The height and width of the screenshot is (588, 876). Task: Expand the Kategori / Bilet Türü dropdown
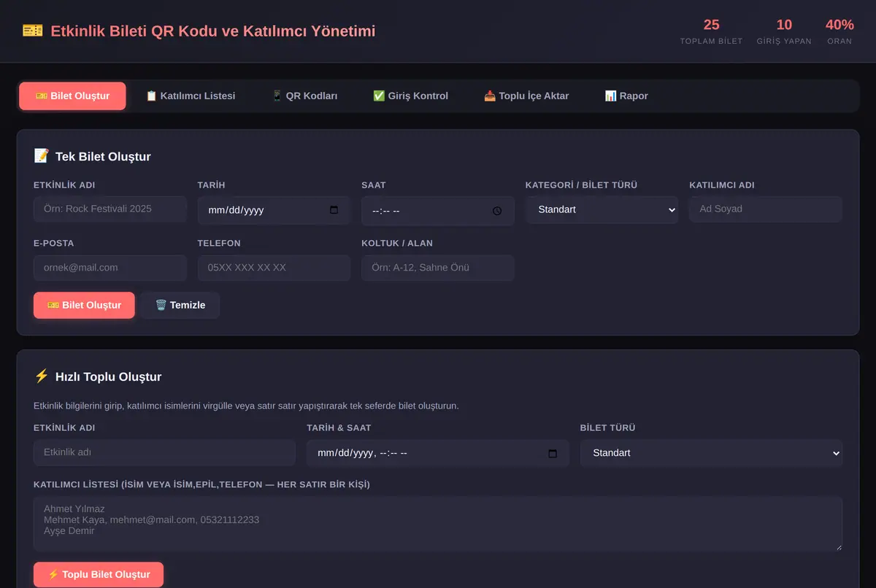(x=602, y=209)
